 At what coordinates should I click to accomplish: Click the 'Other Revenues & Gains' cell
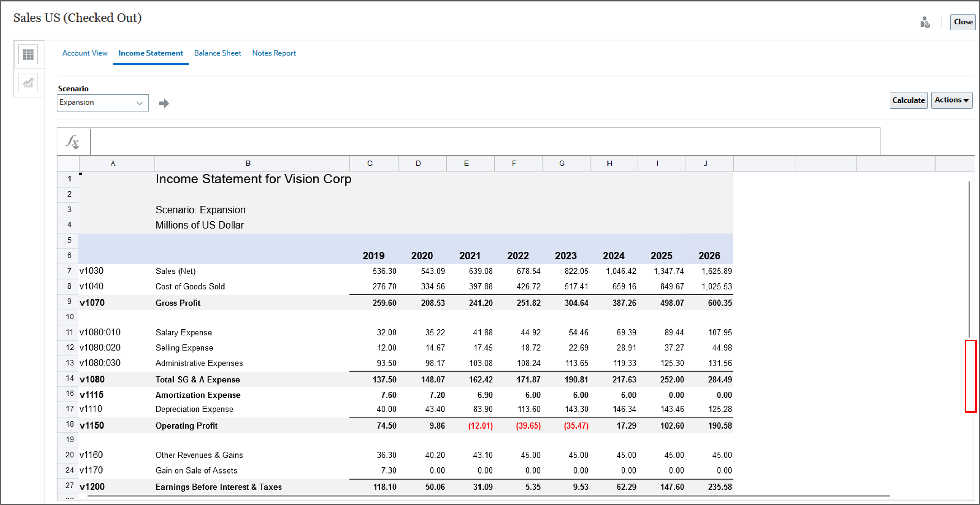199,455
